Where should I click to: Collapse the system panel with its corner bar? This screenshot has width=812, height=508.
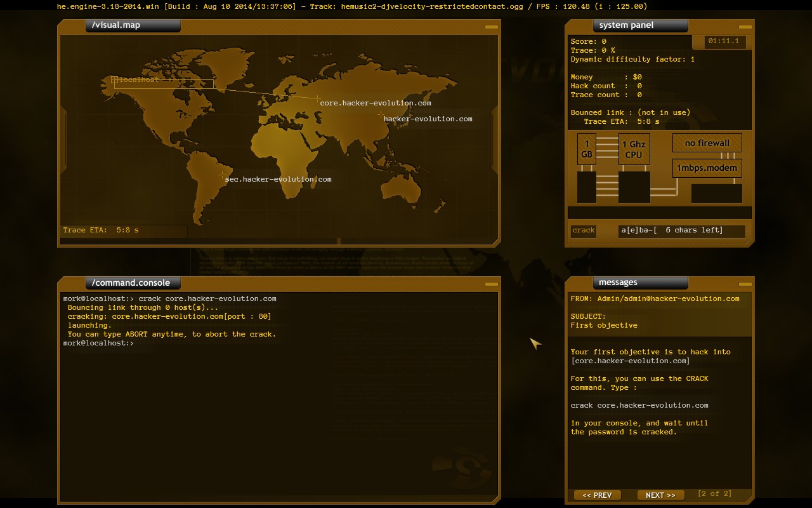[745, 27]
